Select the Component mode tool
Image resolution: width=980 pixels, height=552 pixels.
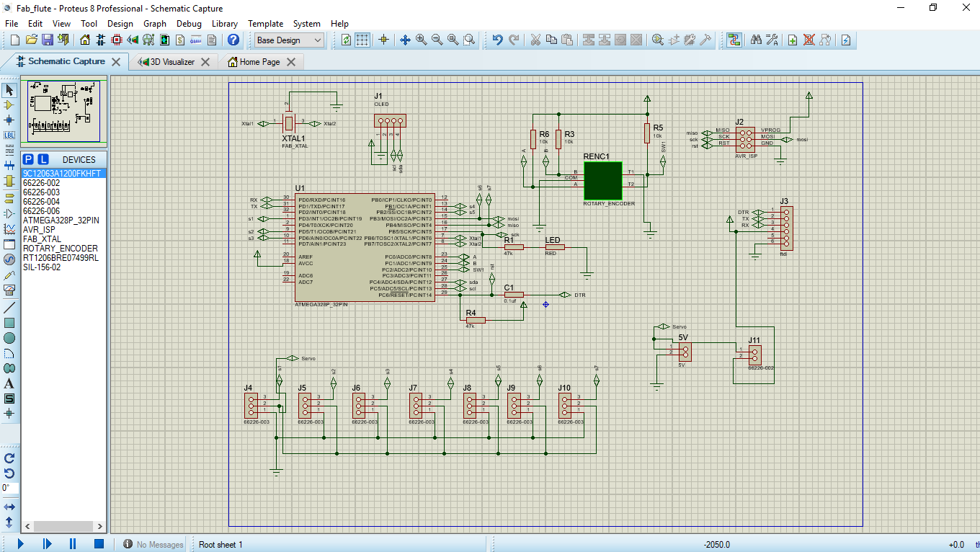9,105
